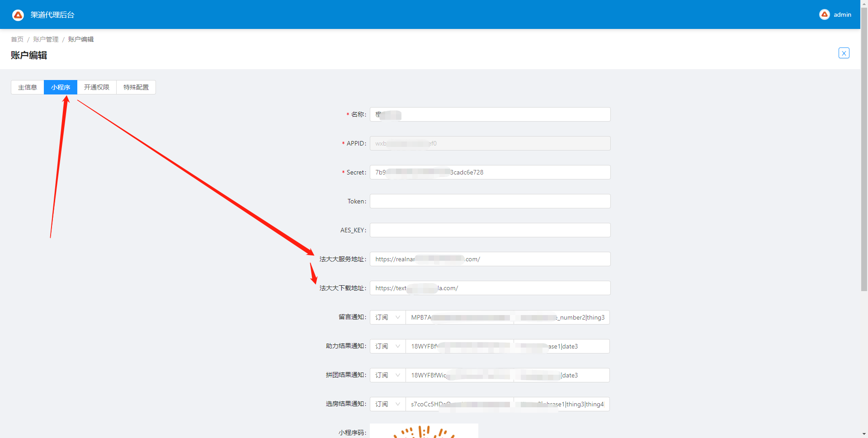Click the disabled APPID field
868x438 pixels.
click(490, 143)
